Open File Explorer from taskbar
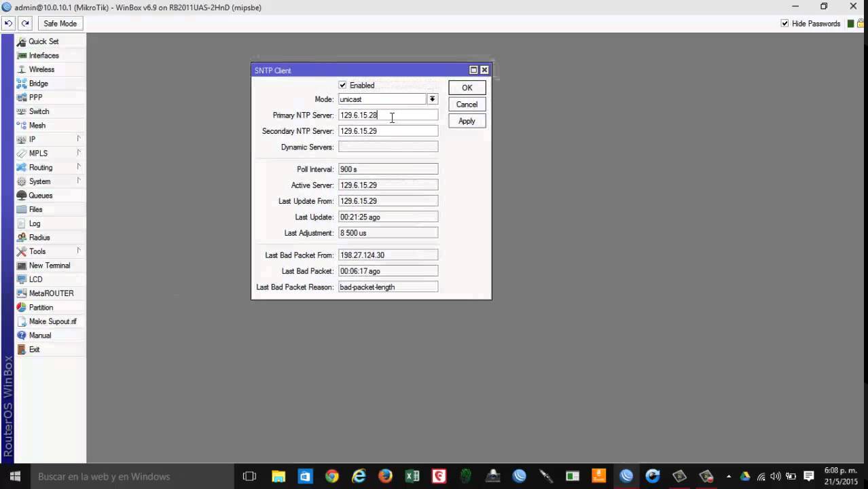Viewport: 868px width, 489px height. (x=278, y=476)
